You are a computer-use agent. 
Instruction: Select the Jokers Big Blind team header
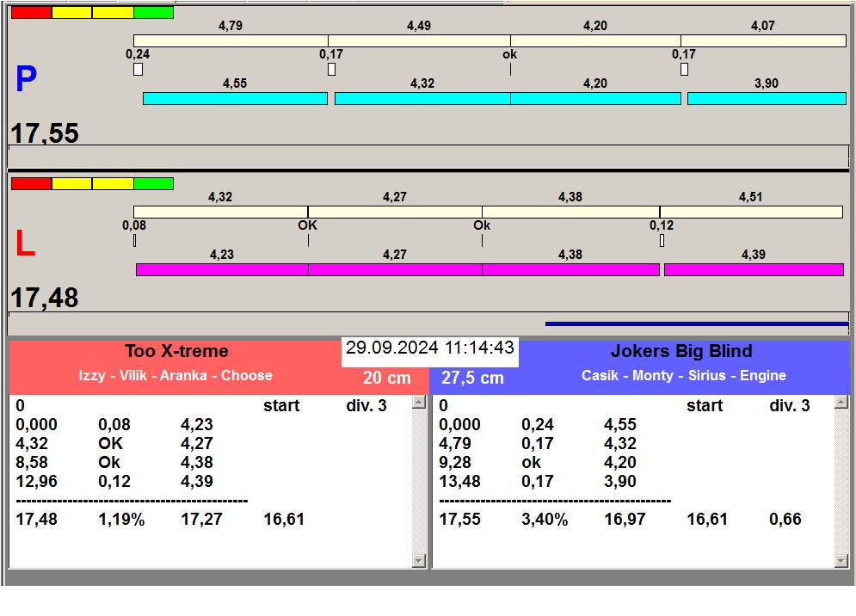coord(681,351)
